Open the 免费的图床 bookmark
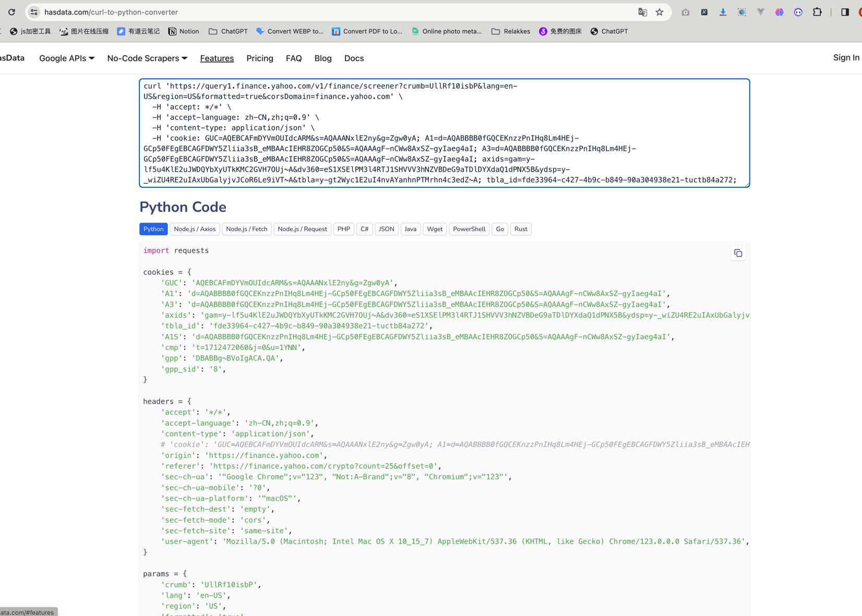Image resolution: width=862 pixels, height=616 pixels. pyautogui.click(x=560, y=31)
